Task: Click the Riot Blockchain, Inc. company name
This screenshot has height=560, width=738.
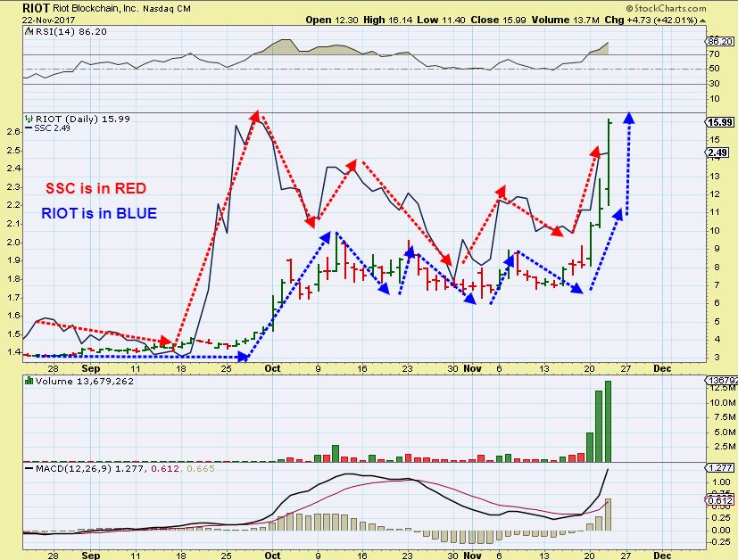Action: [95, 8]
